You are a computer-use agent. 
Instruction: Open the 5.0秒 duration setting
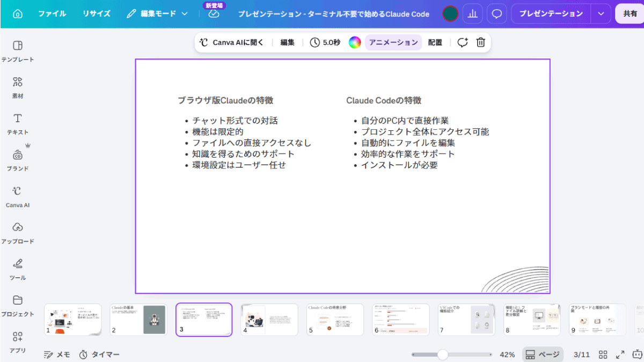325,42
